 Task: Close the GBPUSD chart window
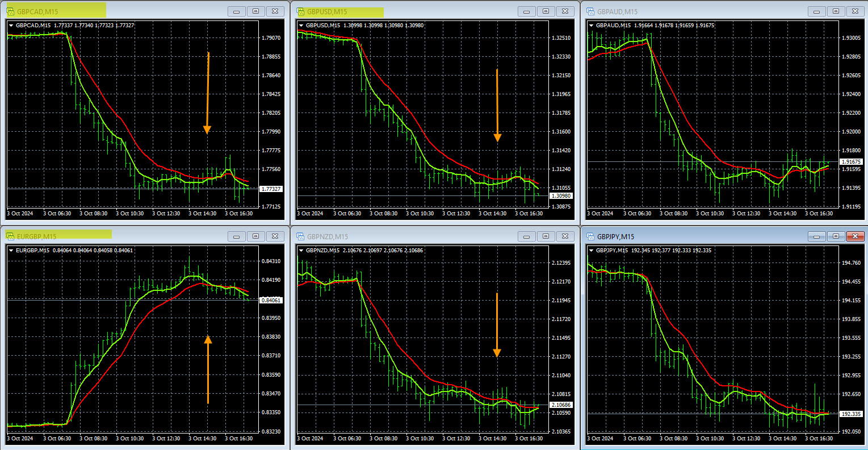coord(565,11)
